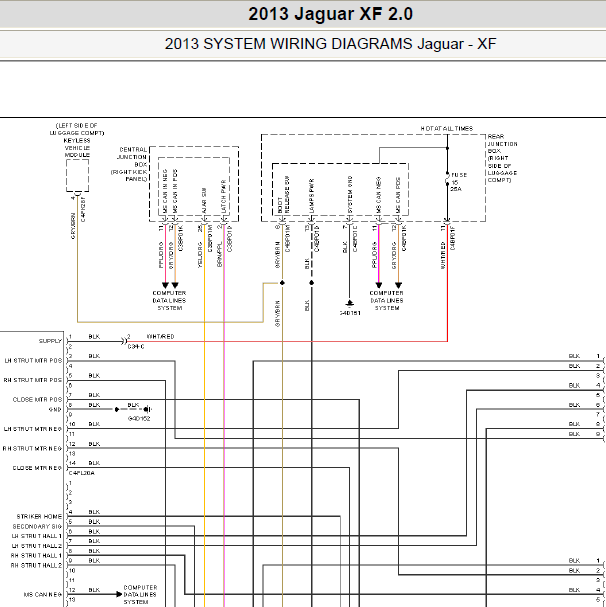Click 'AJAR SW' pin label
This screenshot has width=606, height=607.
(204, 201)
